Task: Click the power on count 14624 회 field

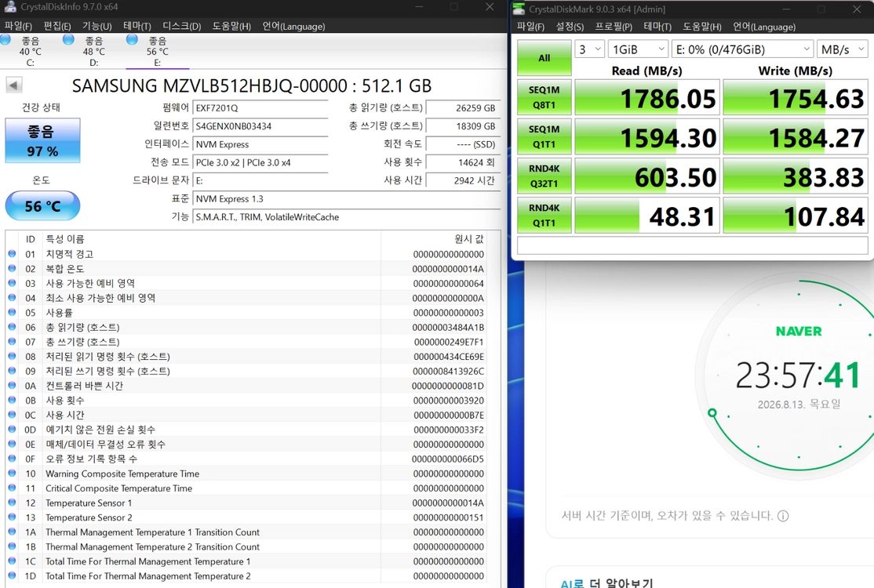Action: coord(463,162)
